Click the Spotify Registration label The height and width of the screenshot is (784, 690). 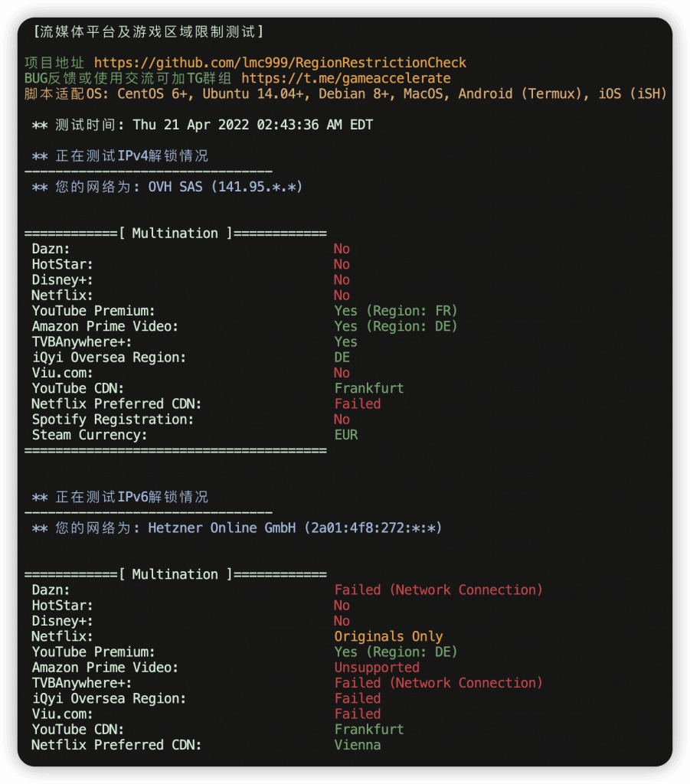(113, 420)
